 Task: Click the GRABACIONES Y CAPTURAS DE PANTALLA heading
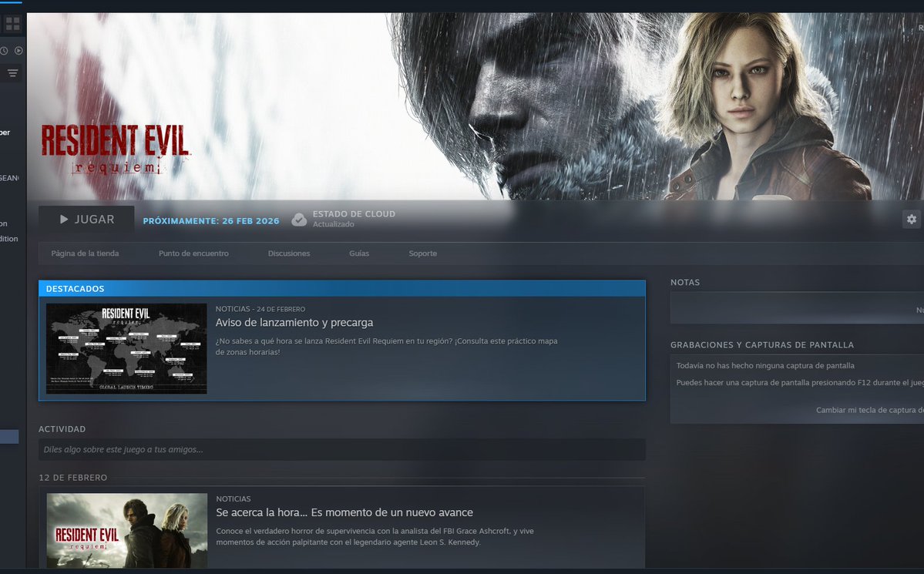tap(762, 344)
